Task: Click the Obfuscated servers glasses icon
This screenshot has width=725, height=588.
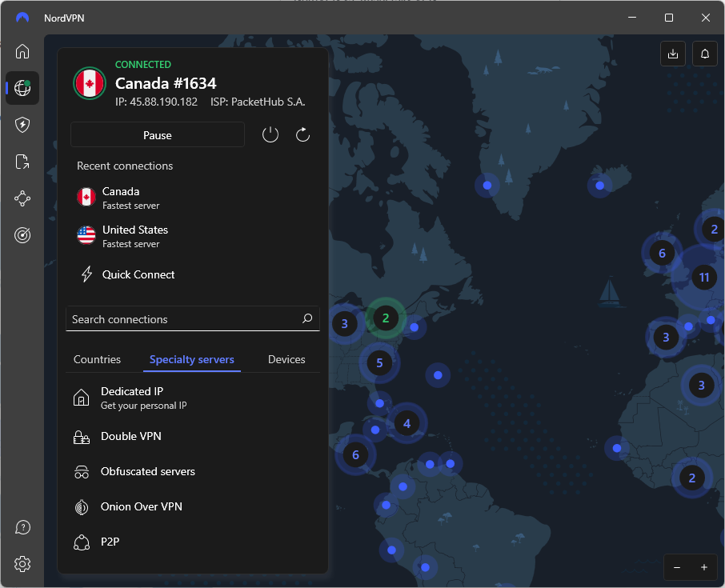Action: [82, 471]
